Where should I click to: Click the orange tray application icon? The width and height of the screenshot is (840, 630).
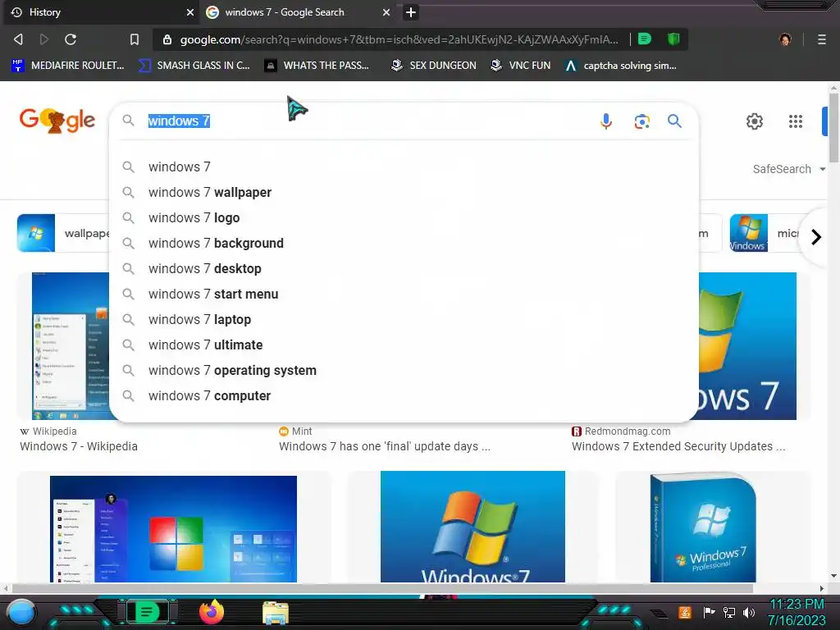tap(685, 612)
